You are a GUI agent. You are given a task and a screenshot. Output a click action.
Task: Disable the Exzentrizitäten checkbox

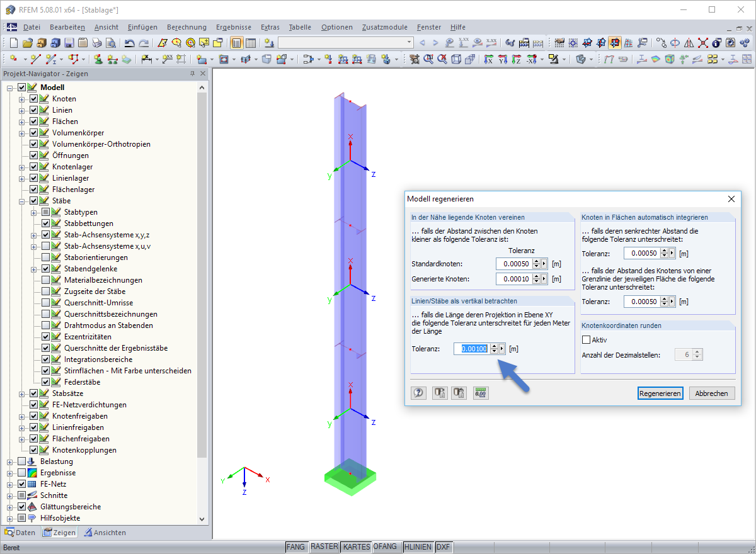(46, 337)
